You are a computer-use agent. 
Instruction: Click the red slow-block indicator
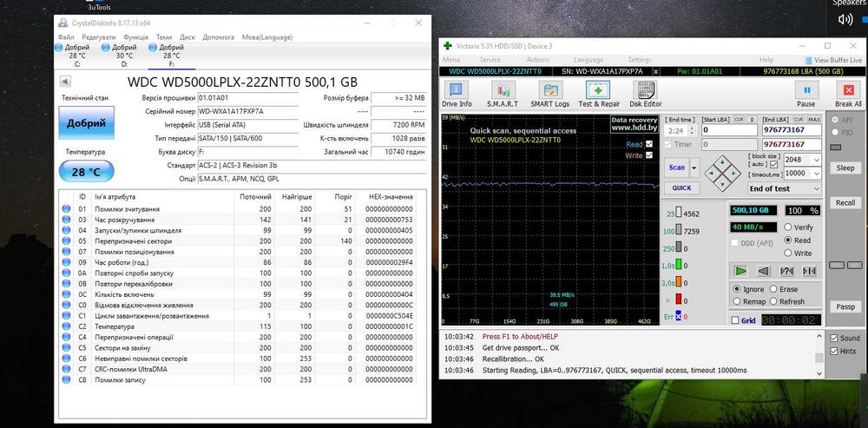(679, 300)
